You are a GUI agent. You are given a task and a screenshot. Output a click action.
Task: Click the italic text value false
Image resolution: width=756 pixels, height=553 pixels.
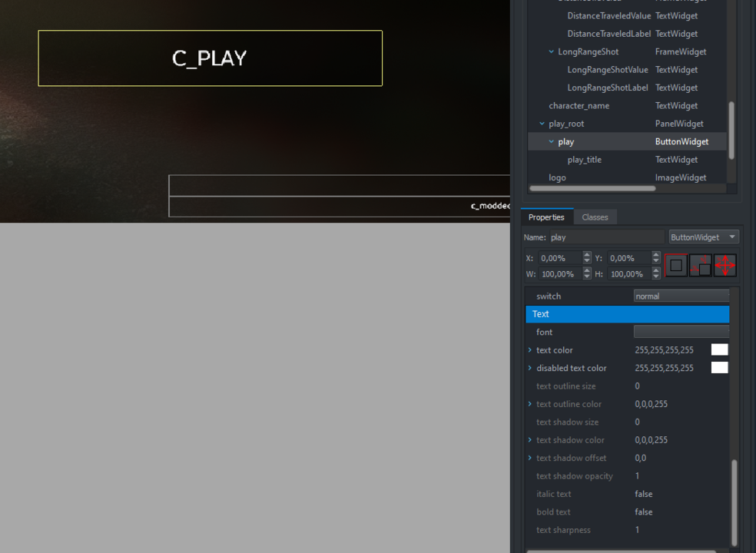pos(644,494)
